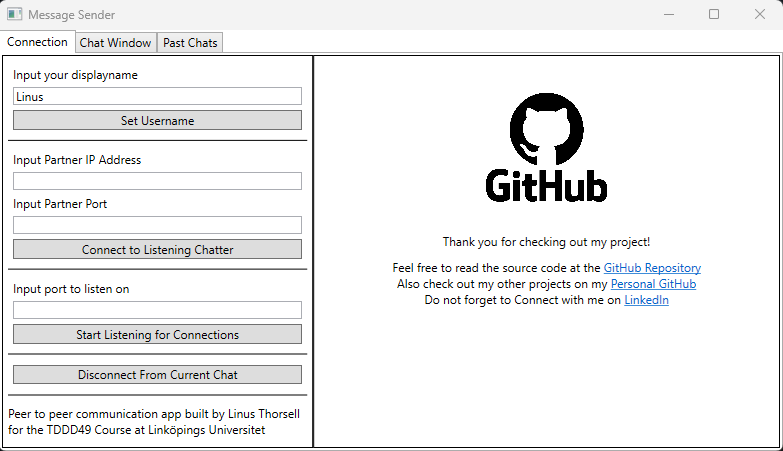Screen dimensions: 783x451
Task: Click the 'Message Sender' window title text
Action: pyautogui.click(x=71, y=15)
